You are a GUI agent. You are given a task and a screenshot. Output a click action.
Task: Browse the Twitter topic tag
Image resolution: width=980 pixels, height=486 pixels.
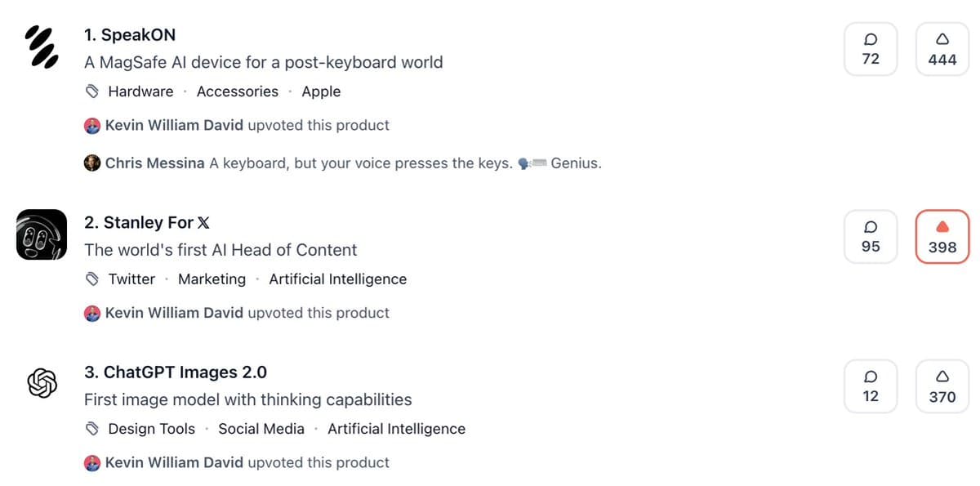pos(131,279)
